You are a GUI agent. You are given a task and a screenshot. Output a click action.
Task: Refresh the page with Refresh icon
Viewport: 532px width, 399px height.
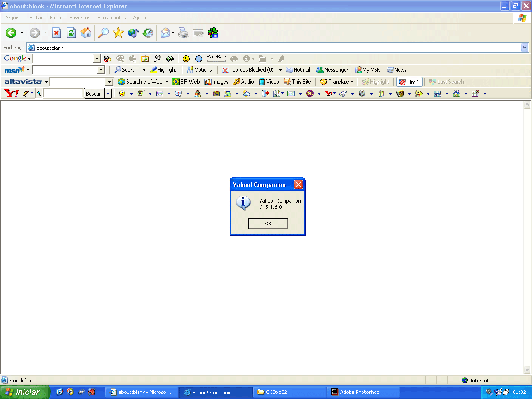(71, 33)
